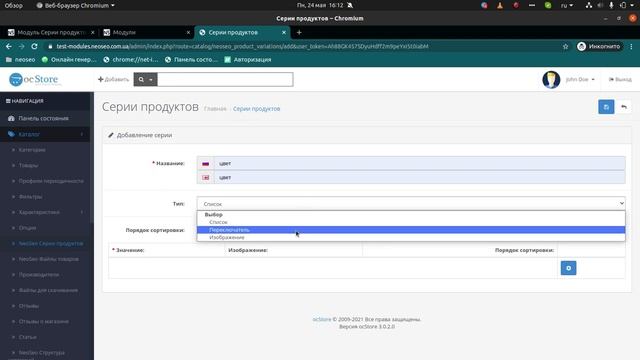
Task: Open the ru keyboard layout switcher
Action: (x=567, y=5)
